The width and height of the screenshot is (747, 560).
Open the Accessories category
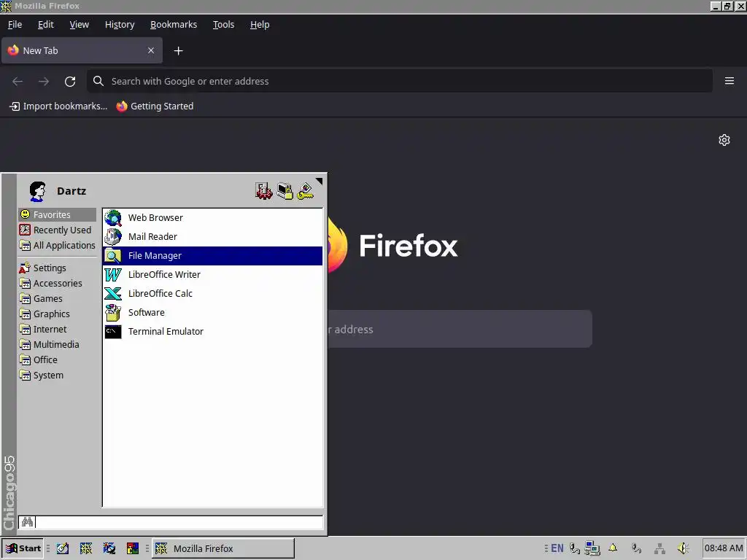click(x=57, y=284)
